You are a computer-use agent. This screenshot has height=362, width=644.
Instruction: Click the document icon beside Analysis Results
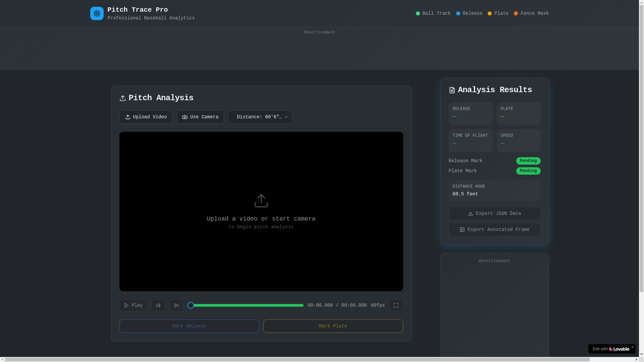pos(452,90)
